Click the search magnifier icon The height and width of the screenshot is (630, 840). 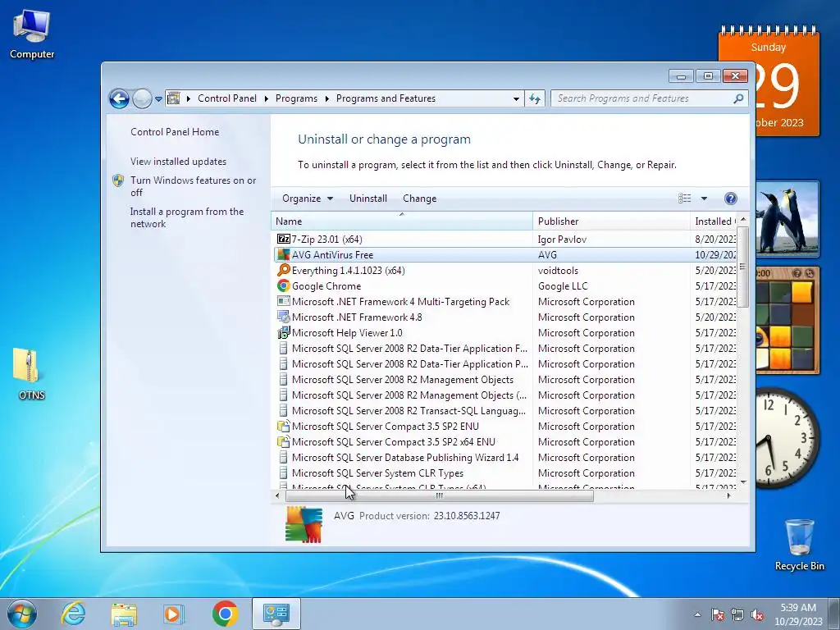[738, 98]
